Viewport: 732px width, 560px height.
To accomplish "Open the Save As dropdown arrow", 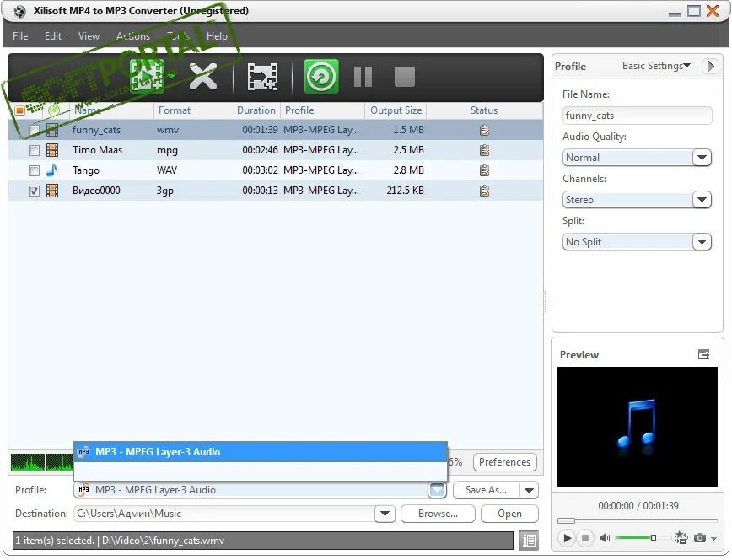I will point(529,490).
